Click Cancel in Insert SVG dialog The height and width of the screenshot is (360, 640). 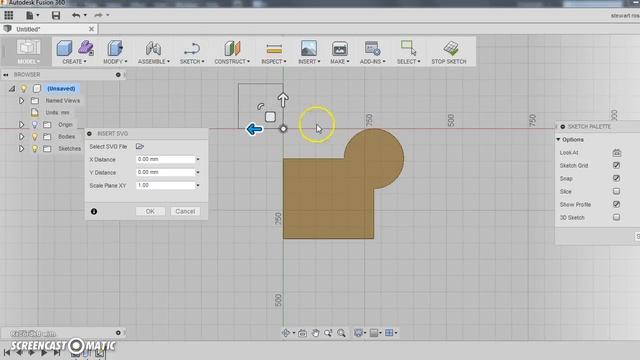185,211
